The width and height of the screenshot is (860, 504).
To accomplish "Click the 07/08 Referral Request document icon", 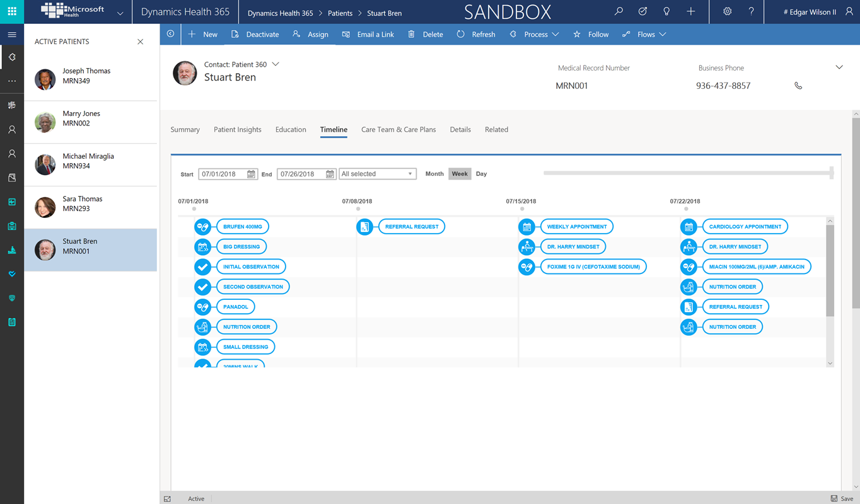I will [364, 227].
